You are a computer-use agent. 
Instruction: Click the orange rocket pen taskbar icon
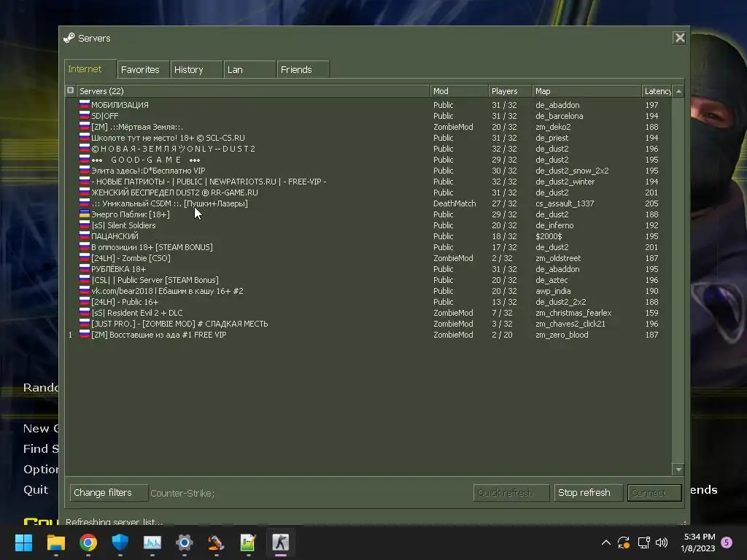(216, 542)
